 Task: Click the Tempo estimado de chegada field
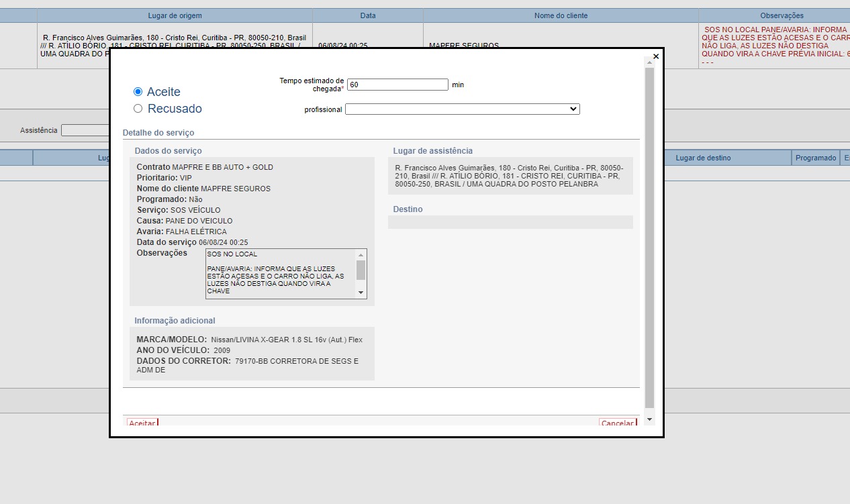(397, 85)
